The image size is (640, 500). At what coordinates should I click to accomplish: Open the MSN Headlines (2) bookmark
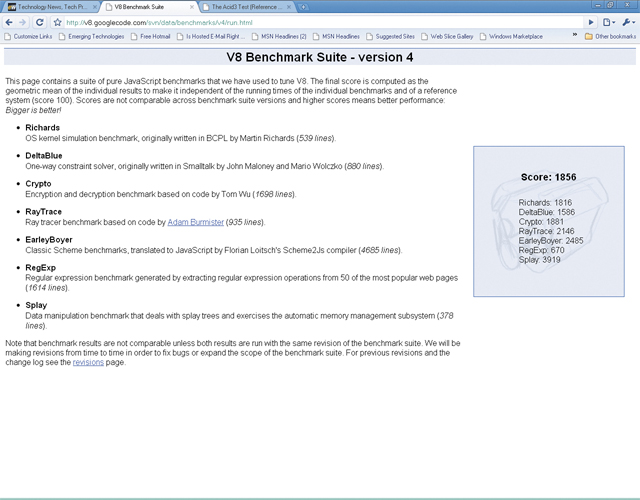coord(279,36)
